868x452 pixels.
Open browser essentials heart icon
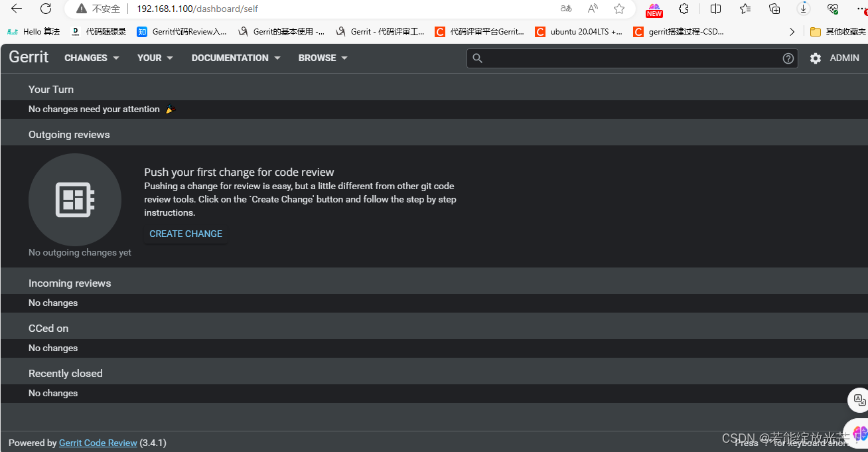tap(833, 9)
